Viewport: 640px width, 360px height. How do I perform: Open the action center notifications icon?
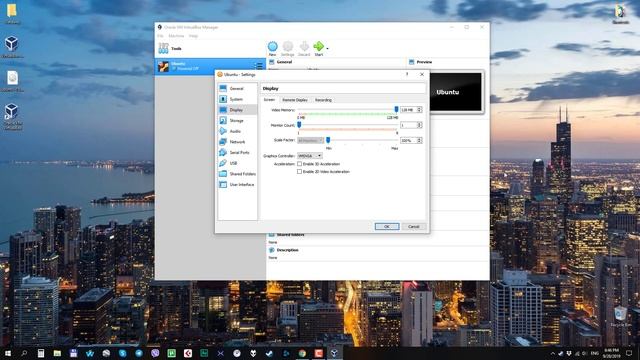pos(629,353)
